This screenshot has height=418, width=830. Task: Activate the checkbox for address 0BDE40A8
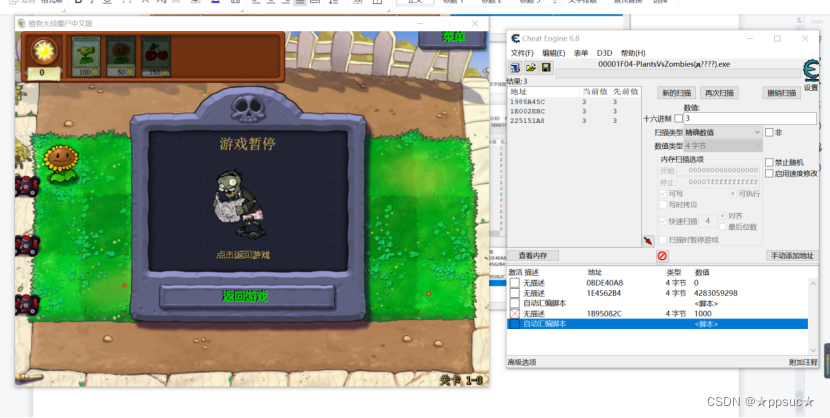[515, 283]
